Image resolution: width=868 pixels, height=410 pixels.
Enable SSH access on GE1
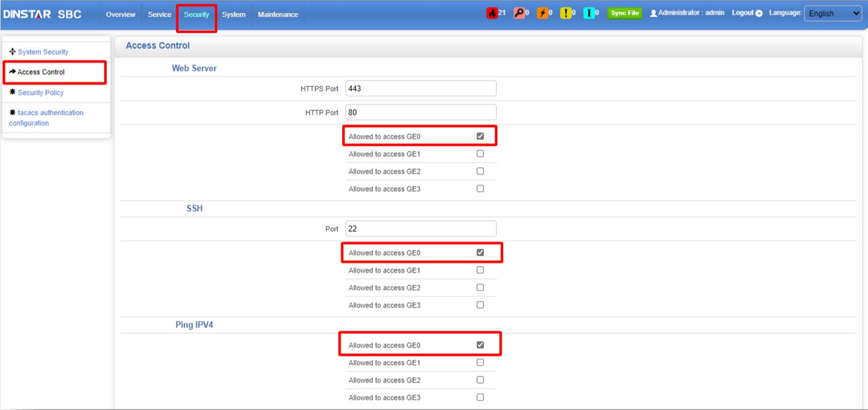point(480,270)
